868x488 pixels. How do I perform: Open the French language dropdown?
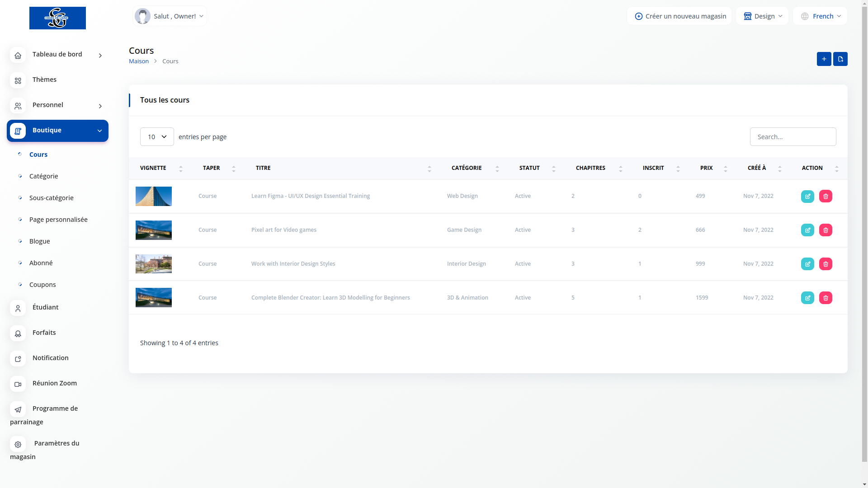click(x=820, y=16)
